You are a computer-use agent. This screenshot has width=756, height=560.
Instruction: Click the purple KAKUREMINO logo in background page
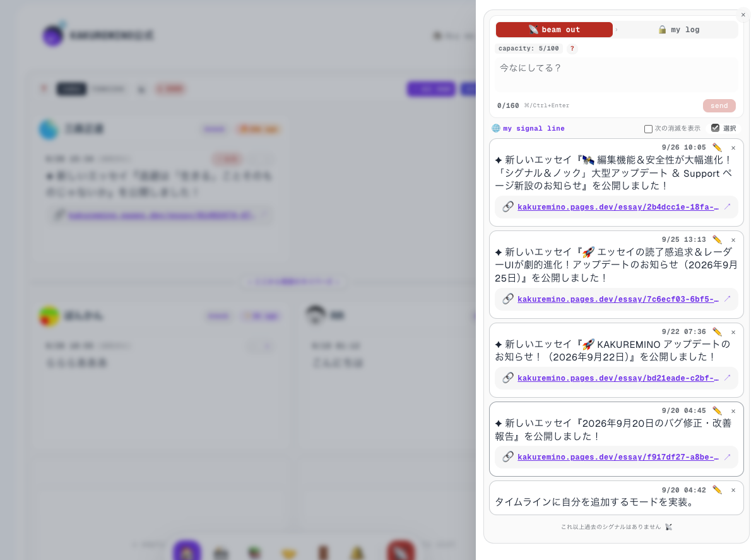pyautogui.click(x=52, y=35)
